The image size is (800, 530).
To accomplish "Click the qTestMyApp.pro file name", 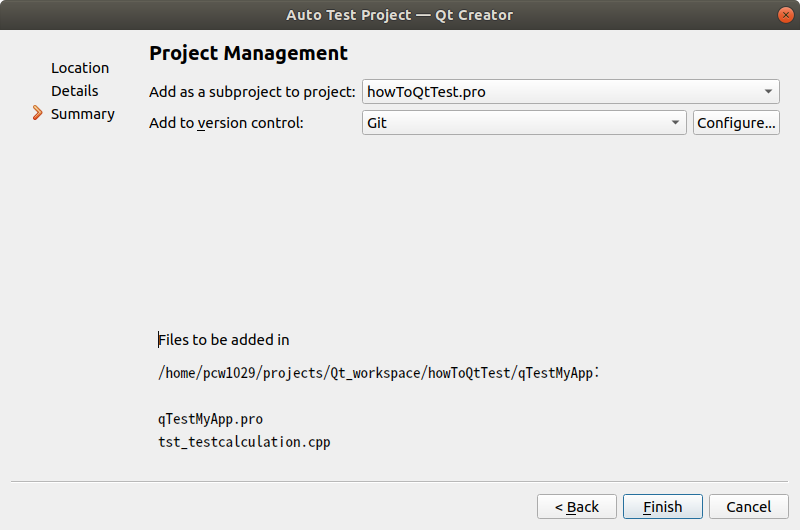I will click(210, 419).
